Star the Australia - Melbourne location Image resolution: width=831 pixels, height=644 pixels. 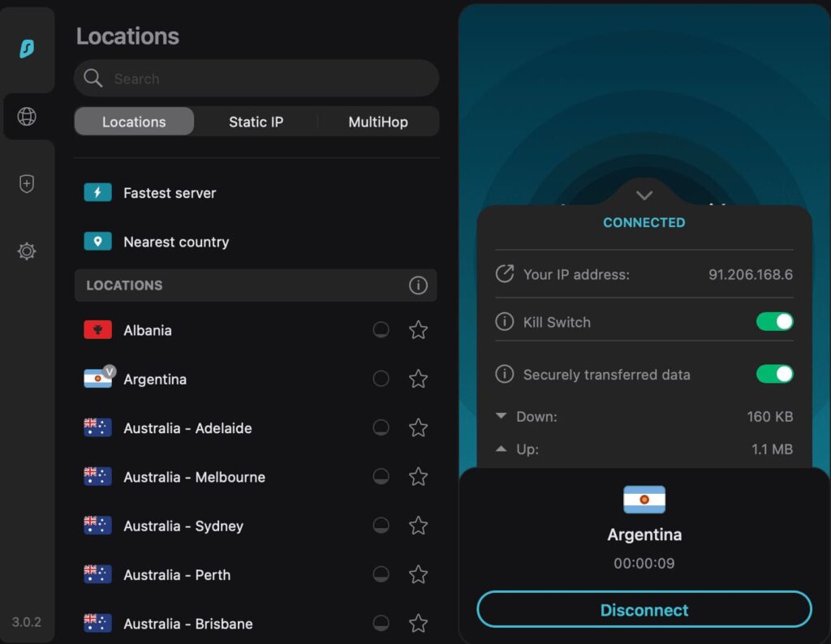[x=418, y=477]
